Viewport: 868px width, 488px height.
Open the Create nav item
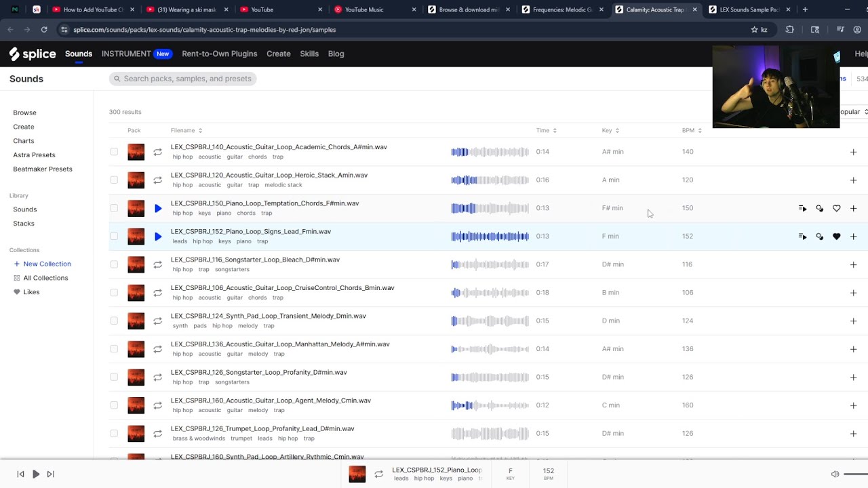(x=279, y=54)
